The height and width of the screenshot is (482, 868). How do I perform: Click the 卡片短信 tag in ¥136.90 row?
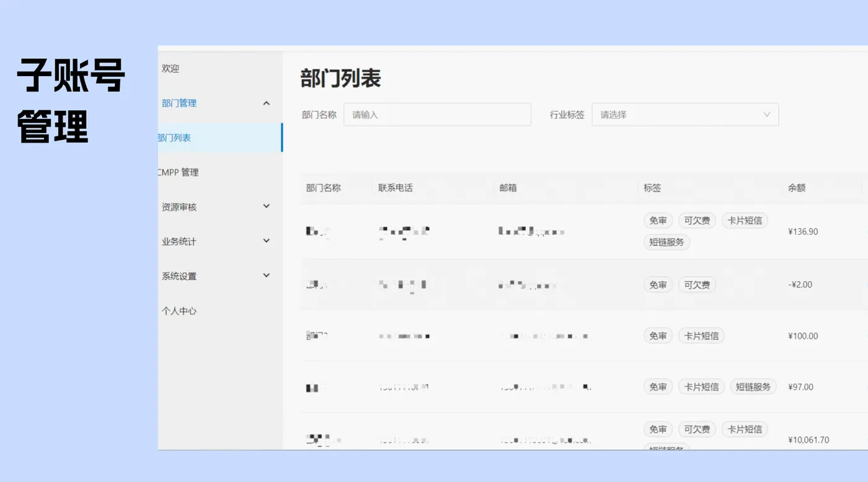click(x=745, y=221)
